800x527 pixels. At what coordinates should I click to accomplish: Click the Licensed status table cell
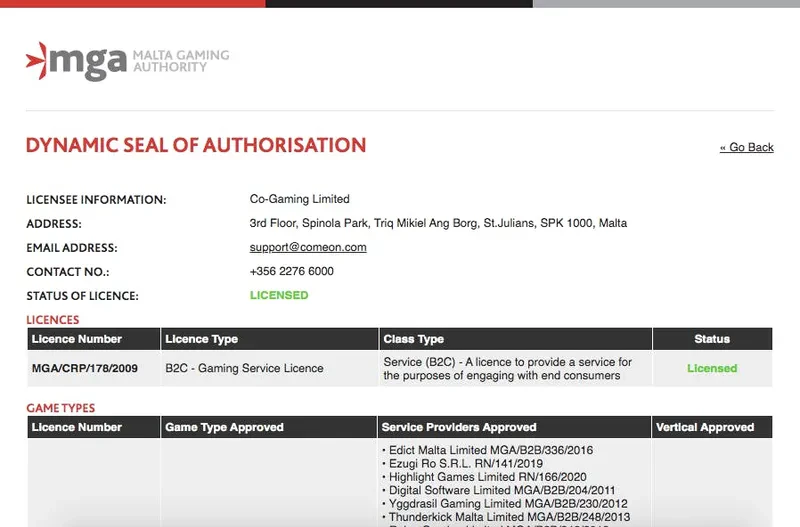pyautogui.click(x=712, y=368)
